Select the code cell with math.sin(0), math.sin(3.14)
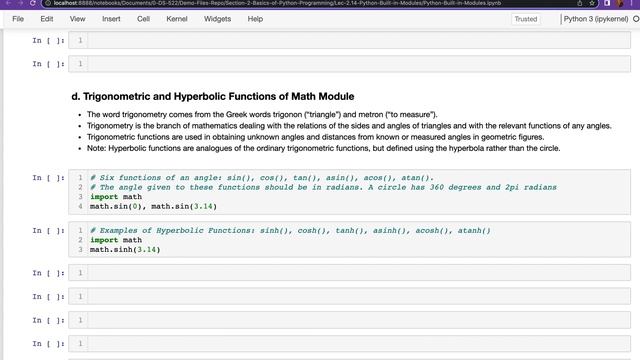Screen dimensions: 640x360 pyautogui.click(x=349, y=192)
